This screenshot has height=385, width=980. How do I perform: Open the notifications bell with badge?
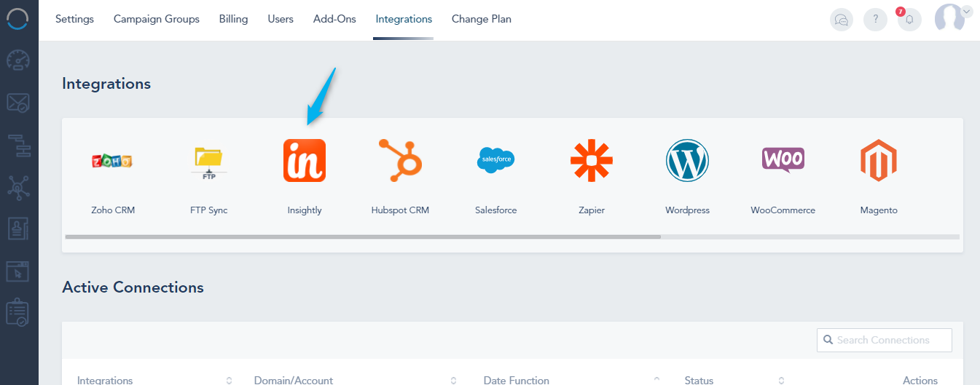tap(909, 20)
